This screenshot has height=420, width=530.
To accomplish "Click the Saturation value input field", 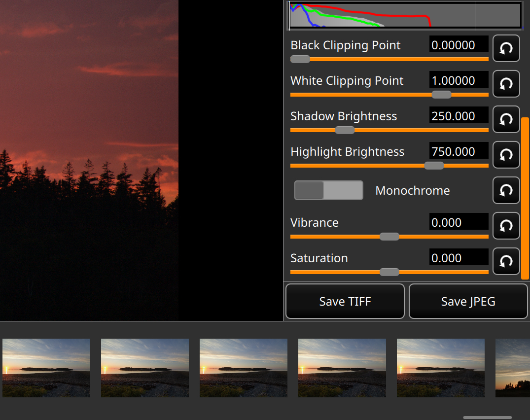I will (459, 257).
